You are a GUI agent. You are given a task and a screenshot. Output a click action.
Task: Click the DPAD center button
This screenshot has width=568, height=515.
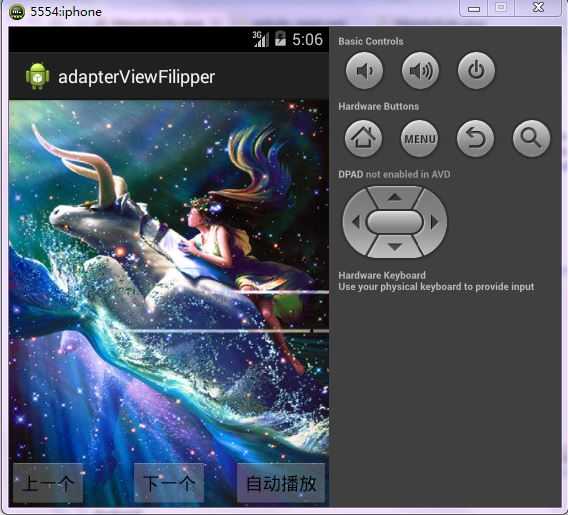pyautogui.click(x=395, y=222)
